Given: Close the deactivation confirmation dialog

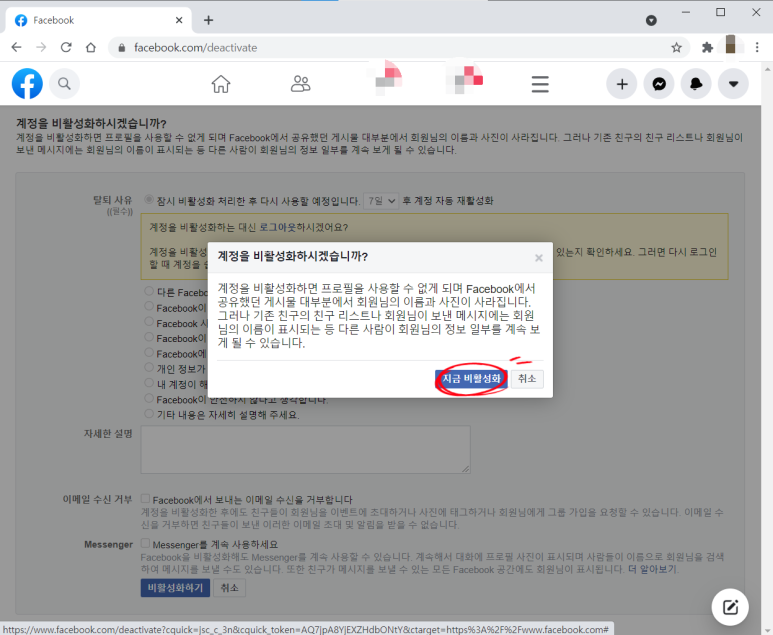Looking at the screenshot, I should 539,258.
